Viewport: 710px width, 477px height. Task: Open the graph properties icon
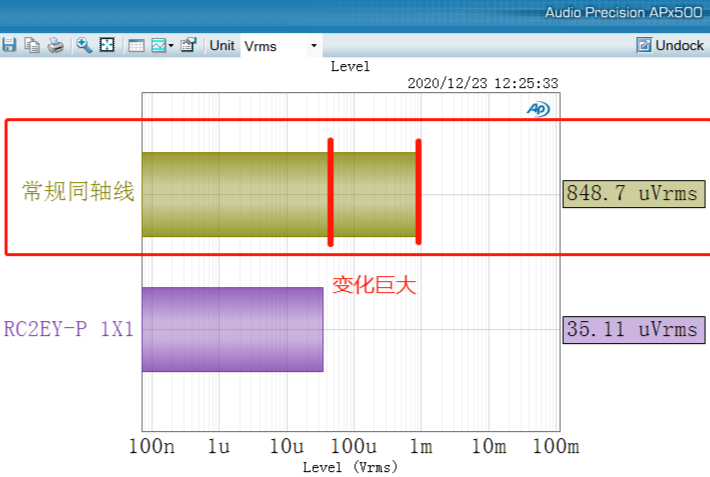(188, 45)
